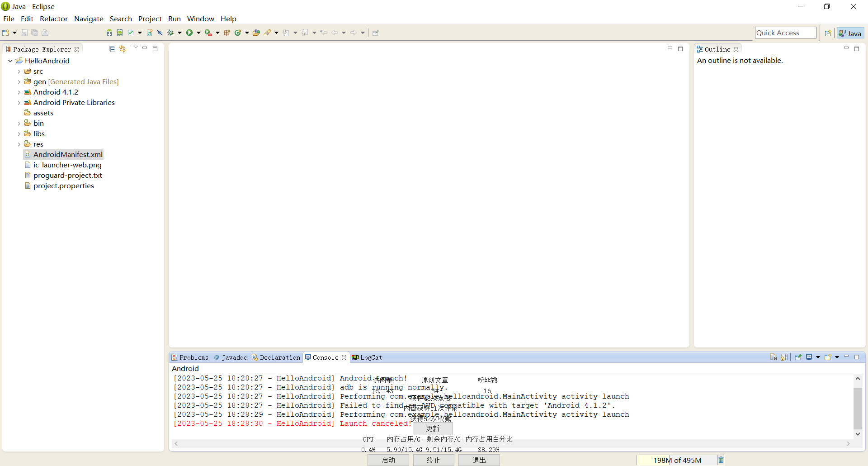
Task: Open Package Explorer View Menu triangle
Action: (135, 47)
